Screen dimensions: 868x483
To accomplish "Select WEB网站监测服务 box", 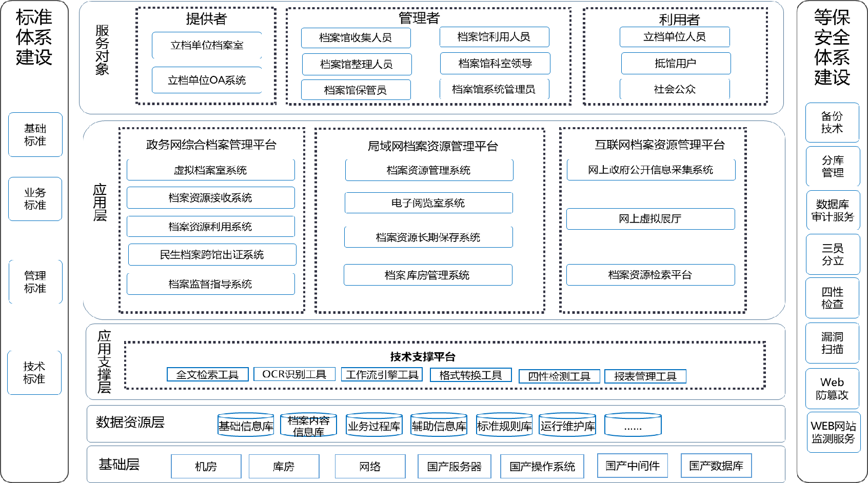I will 834,432.
